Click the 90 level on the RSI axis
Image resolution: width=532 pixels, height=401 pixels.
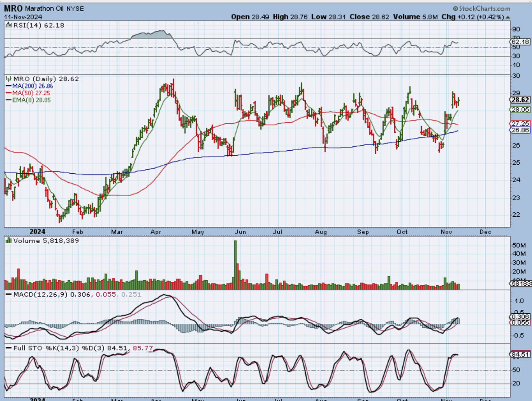tap(517, 29)
